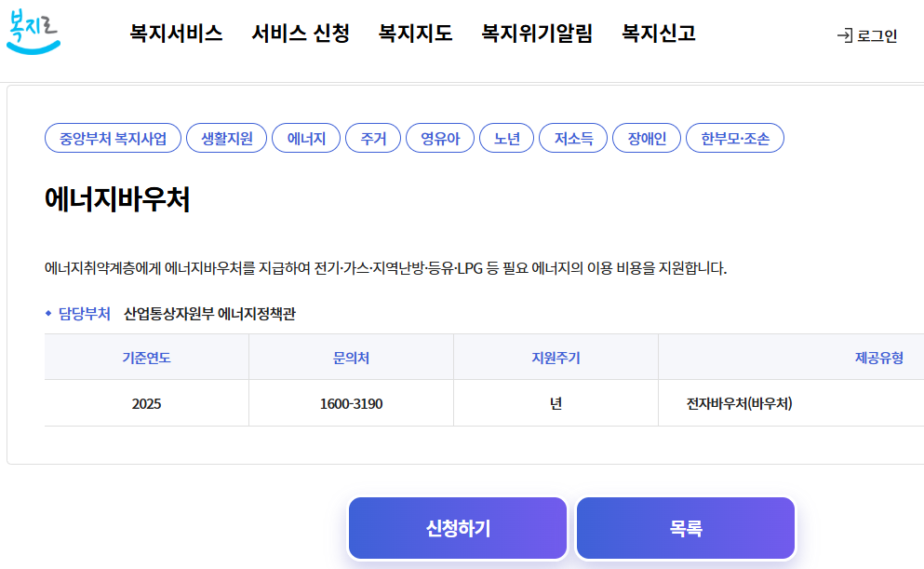The height and width of the screenshot is (569, 924).
Task: Select the 한부모·조손 tag
Action: click(735, 138)
